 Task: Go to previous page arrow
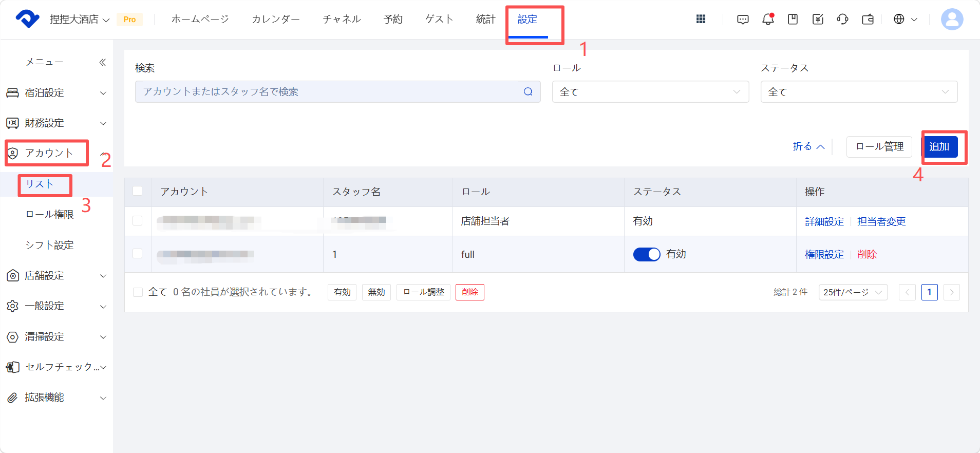point(907,292)
